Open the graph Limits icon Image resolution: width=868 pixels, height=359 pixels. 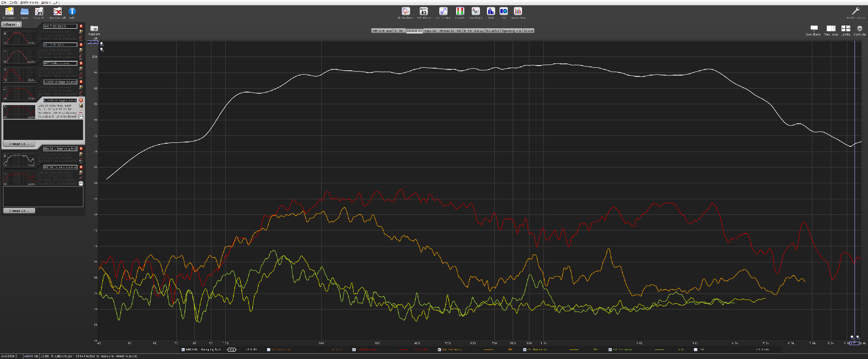point(846,28)
